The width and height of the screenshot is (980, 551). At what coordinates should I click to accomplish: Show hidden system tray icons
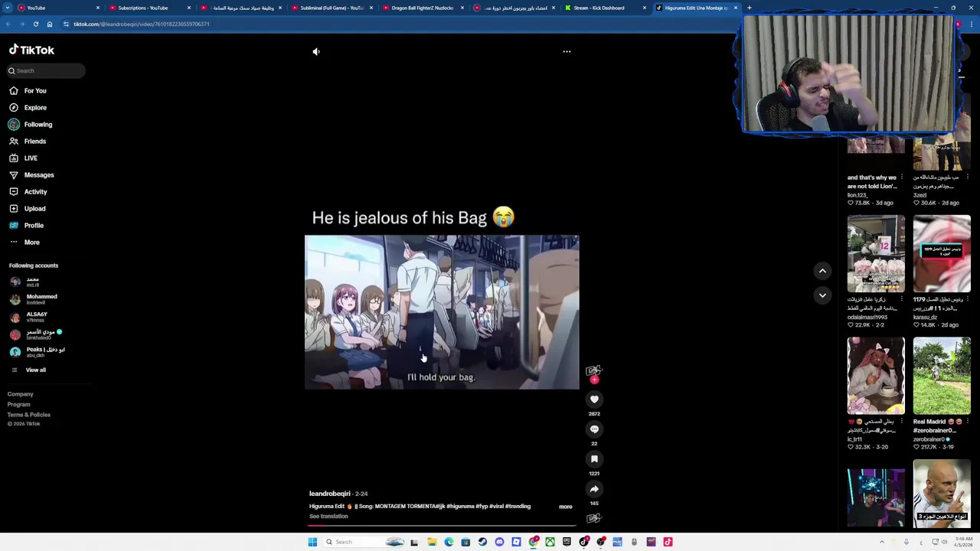[881, 542]
